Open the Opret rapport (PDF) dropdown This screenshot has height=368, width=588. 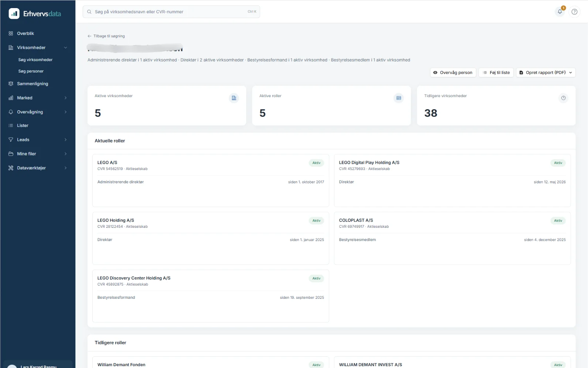(546, 72)
